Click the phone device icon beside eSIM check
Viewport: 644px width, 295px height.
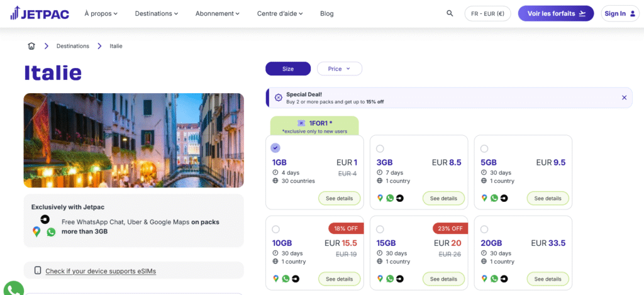(x=38, y=270)
